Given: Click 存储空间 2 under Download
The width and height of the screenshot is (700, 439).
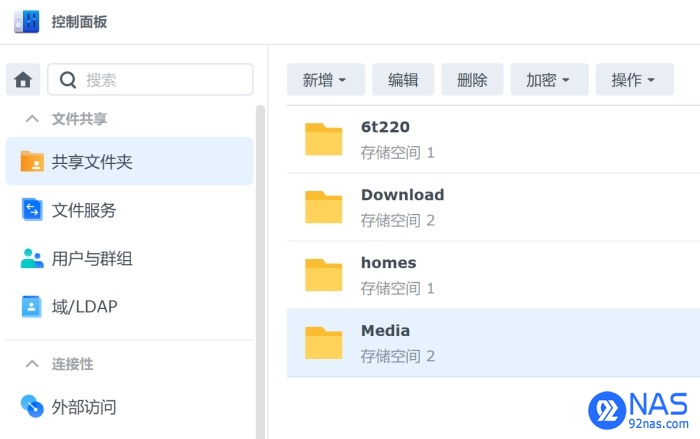Looking at the screenshot, I should pos(397,221).
